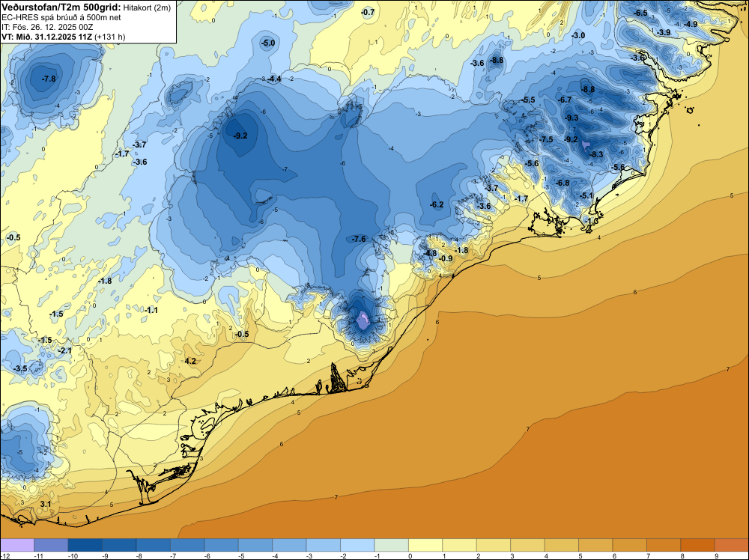The width and height of the screenshot is (749, 560).
Task: Click the -4.4 temperature label on map
Action: coord(273,79)
